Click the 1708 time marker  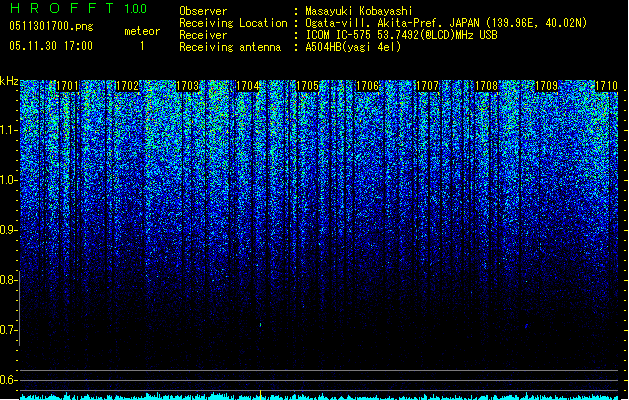pos(486,86)
